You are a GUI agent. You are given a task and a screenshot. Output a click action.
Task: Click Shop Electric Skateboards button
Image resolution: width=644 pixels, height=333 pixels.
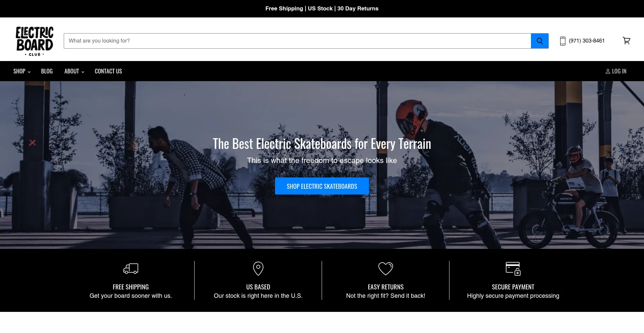(x=322, y=186)
